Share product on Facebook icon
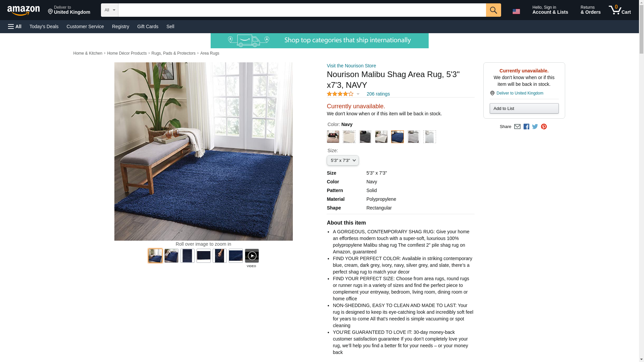 pyautogui.click(x=526, y=127)
